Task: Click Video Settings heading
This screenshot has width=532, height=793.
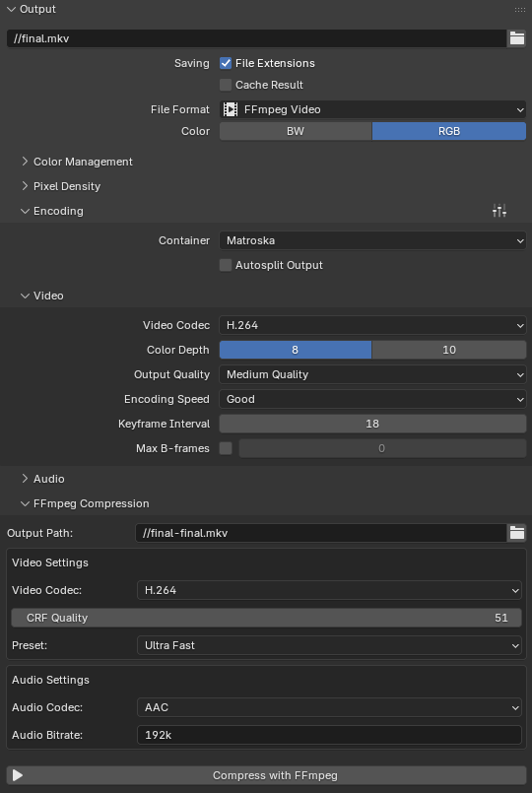Action: (50, 562)
